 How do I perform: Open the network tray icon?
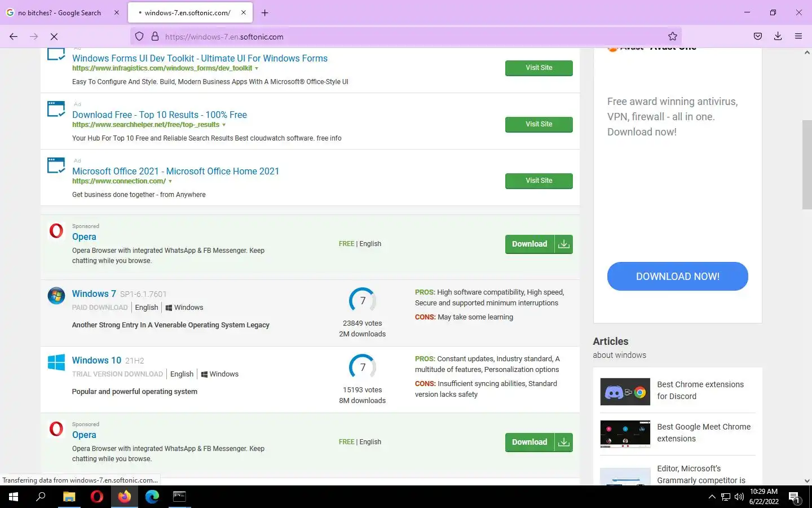(726, 497)
